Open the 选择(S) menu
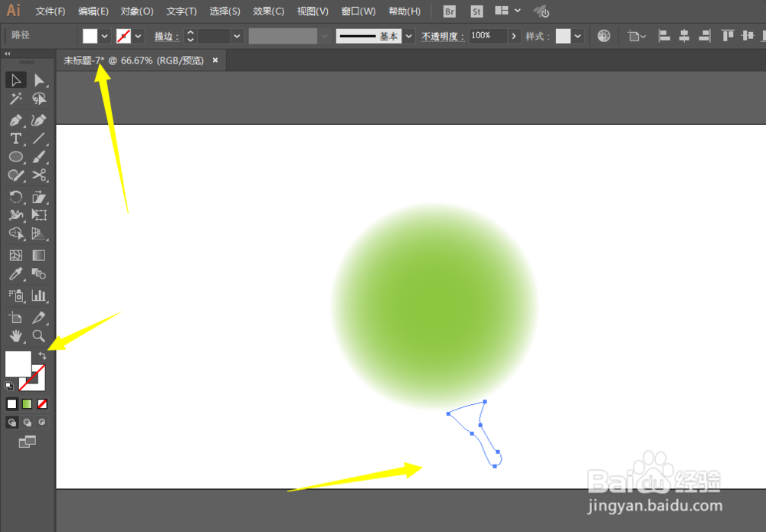 224,11
